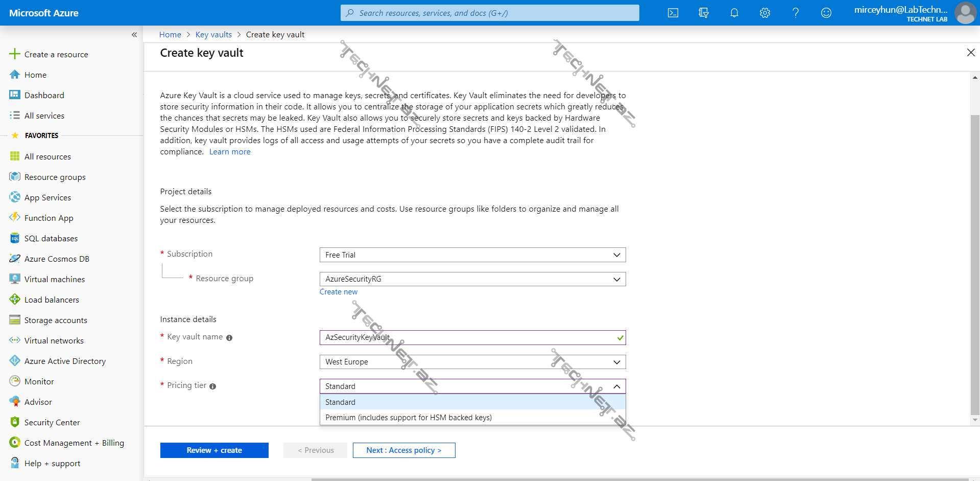Click the help question mark icon

click(x=795, y=13)
